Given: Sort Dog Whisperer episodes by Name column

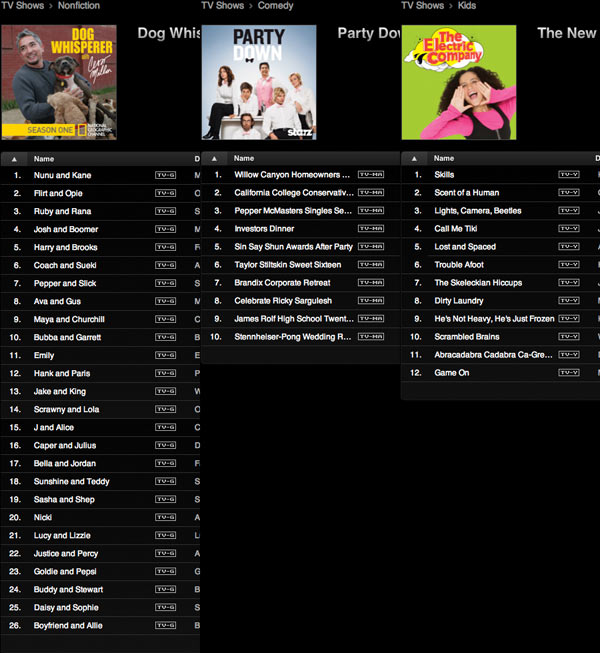Looking at the screenshot, I should (x=44, y=158).
